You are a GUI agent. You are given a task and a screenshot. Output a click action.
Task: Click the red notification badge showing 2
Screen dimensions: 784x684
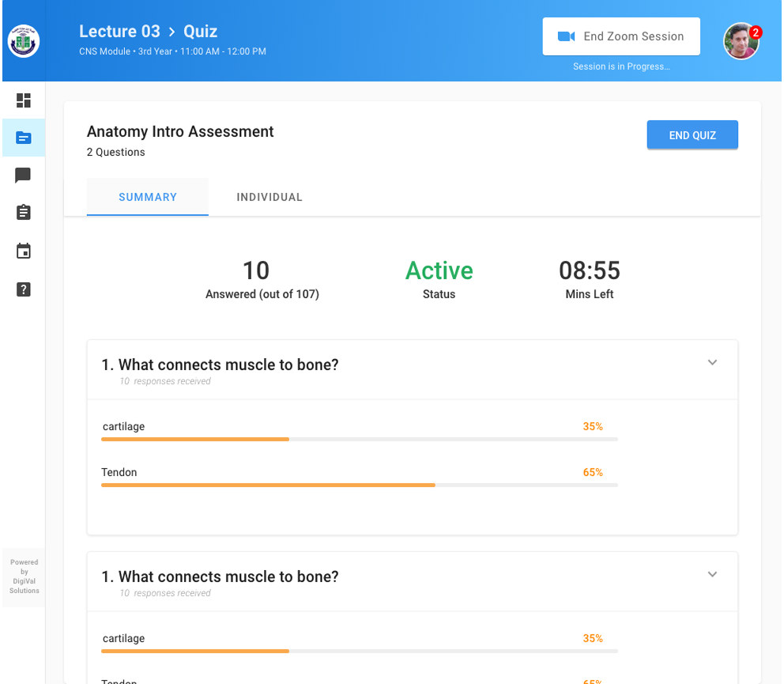[756, 32]
